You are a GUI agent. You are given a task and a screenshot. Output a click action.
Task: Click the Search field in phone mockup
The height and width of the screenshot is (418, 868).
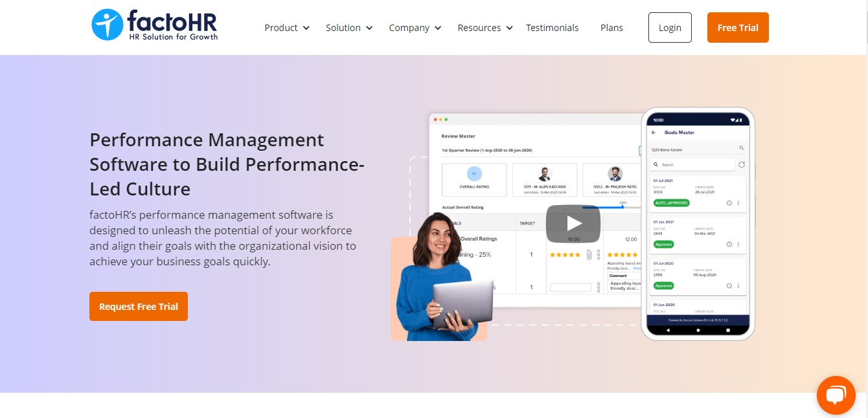pos(692,165)
